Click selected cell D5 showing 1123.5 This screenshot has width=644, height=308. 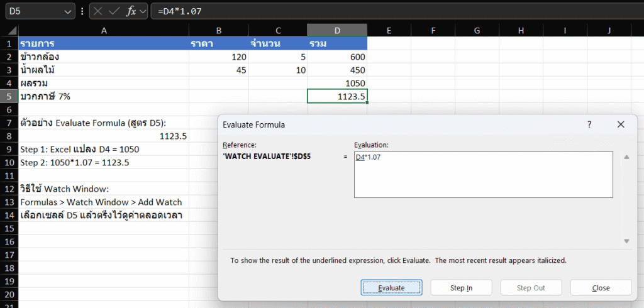click(337, 97)
